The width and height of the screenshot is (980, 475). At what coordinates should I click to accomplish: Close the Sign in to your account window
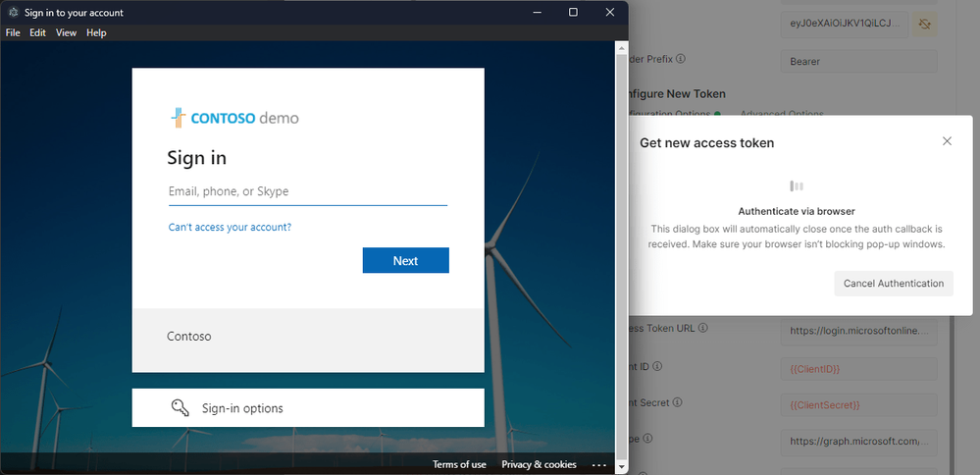610,12
